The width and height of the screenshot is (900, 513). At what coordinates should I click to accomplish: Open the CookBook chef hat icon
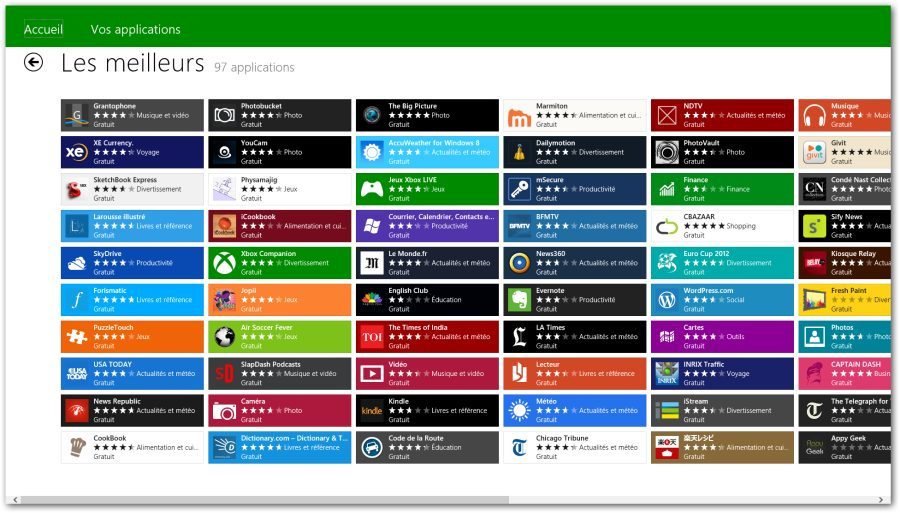coord(76,448)
